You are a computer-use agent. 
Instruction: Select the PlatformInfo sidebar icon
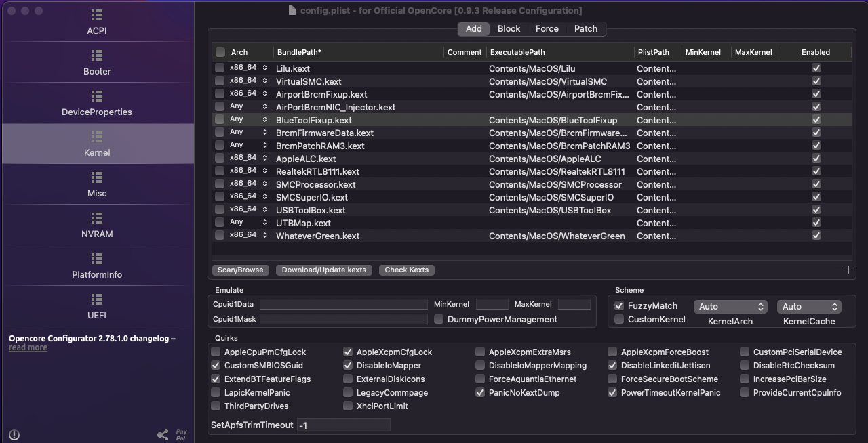coord(97,259)
